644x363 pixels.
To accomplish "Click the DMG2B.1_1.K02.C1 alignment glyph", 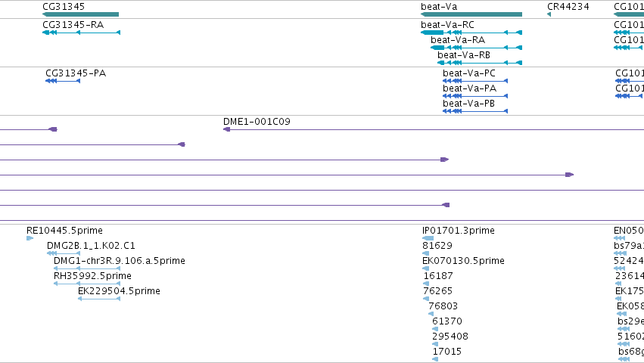I will (x=64, y=253).
